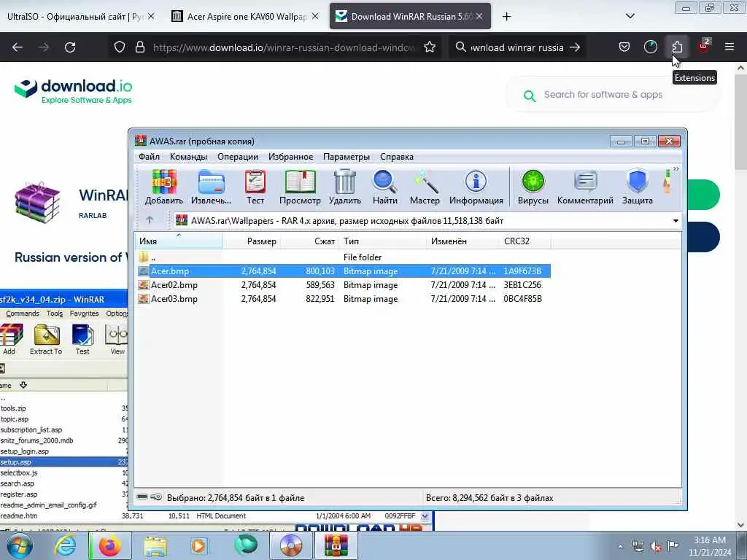
Task: Expand the list all tabs chevron
Action: [x=630, y=16]
